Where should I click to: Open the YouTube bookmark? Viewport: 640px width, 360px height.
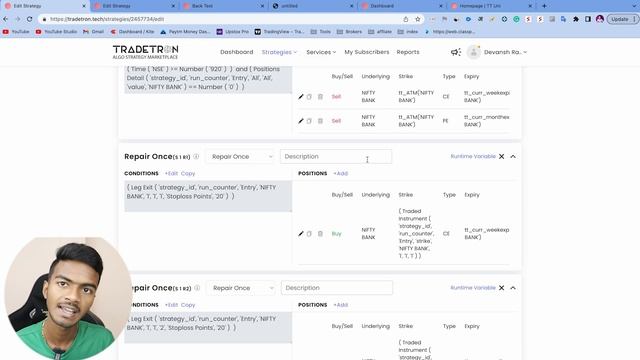coord(16,31)
